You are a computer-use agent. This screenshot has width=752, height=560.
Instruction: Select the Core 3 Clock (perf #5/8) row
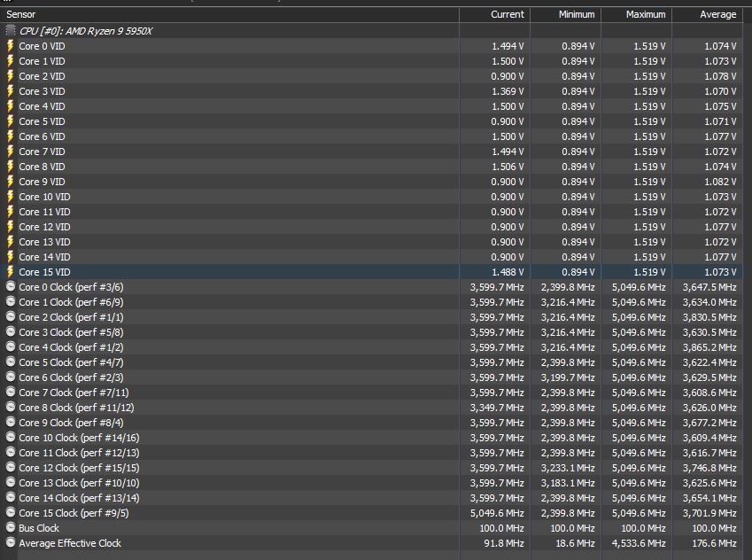click(x=371, y=332)
